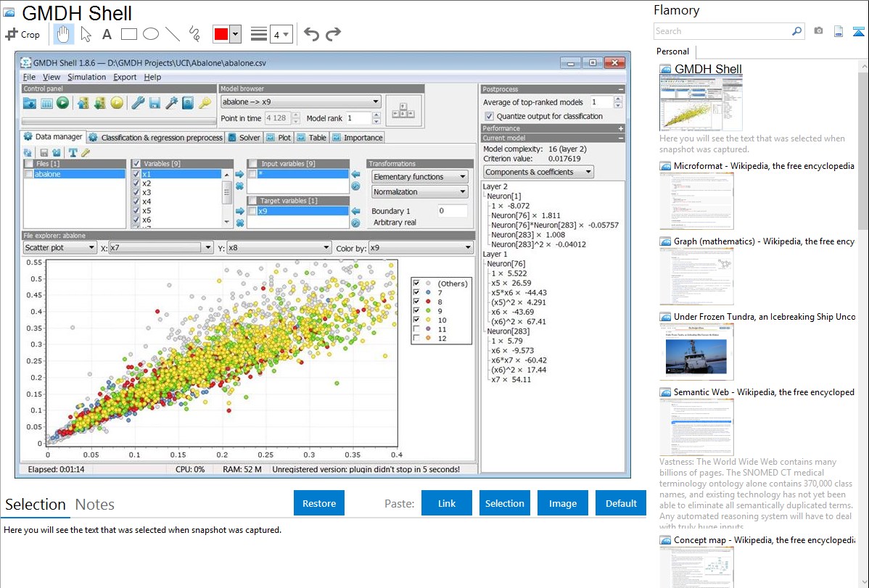The image size is (869, 588).
Task: Click the Image paste button
Action: 562,503
